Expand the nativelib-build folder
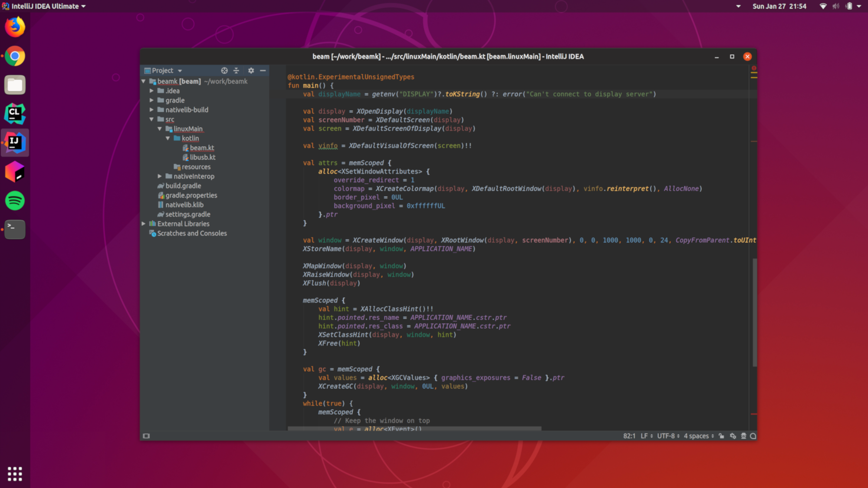Image resolution: width=868 pixels, height=488 pixels. 151,110
